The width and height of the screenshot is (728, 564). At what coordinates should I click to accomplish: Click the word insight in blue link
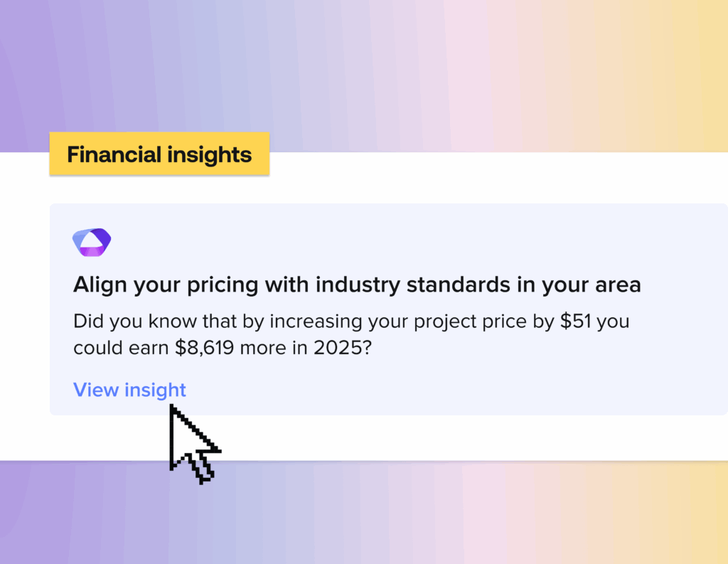pos(155,390)
